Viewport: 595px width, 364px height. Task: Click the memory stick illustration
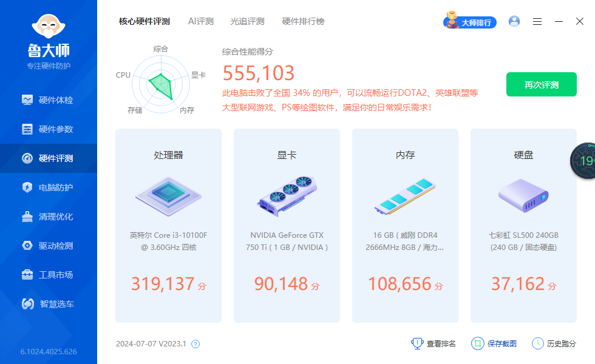[x=405, y=196]
